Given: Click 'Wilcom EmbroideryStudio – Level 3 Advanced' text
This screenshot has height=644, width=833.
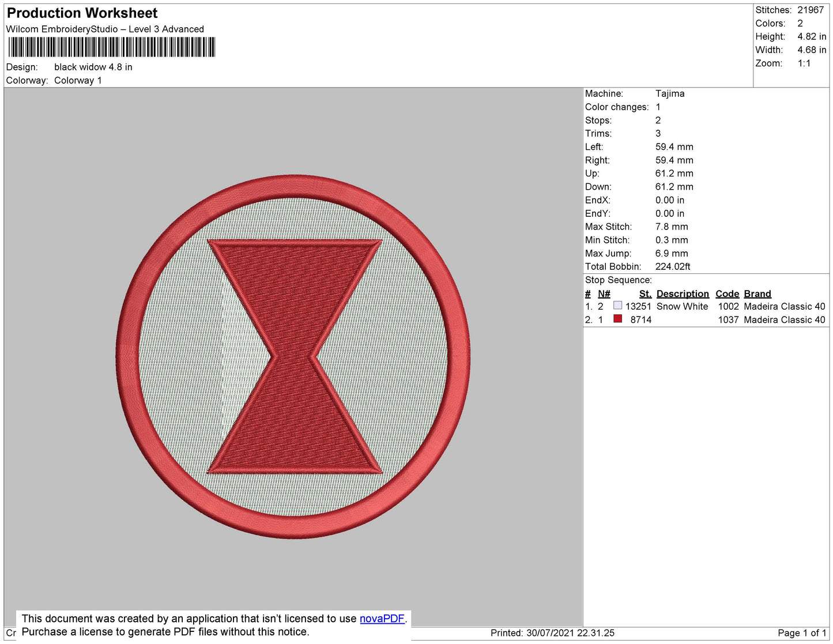Looking at the screenshot, I should tap(105, 29).
